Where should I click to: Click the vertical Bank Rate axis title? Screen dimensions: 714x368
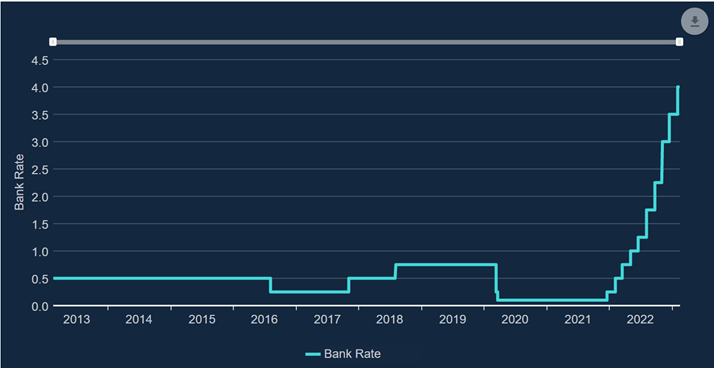pyautogui.click(x=19, y=183)
